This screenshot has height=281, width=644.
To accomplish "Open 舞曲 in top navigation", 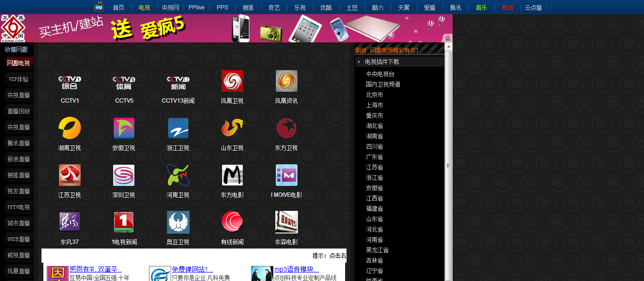I will (507, 8).
